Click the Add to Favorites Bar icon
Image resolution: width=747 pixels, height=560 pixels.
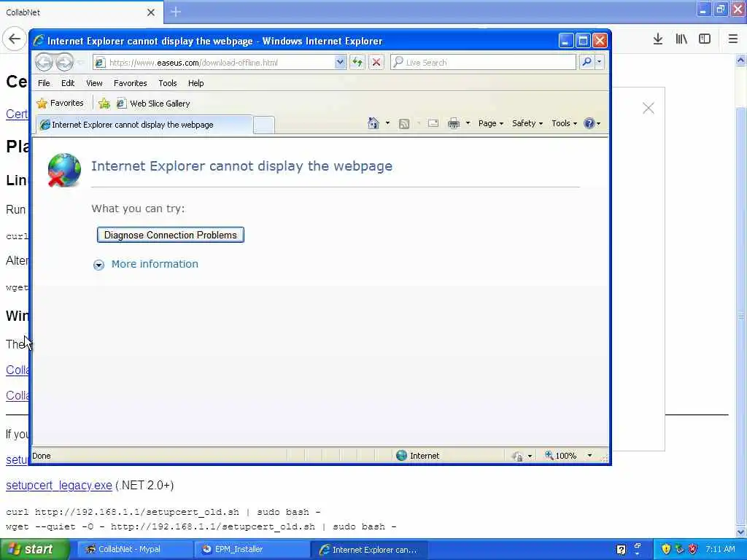click(x=104, y=104)
